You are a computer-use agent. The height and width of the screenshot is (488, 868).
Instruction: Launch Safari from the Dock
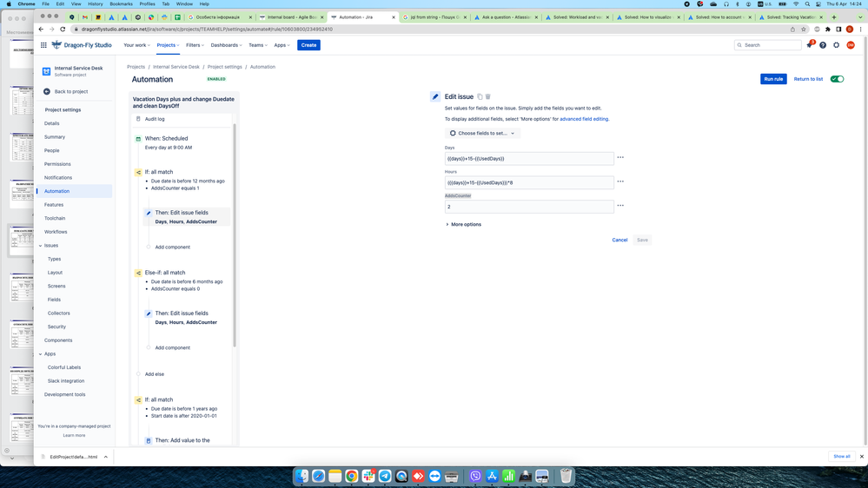[318, 476]
